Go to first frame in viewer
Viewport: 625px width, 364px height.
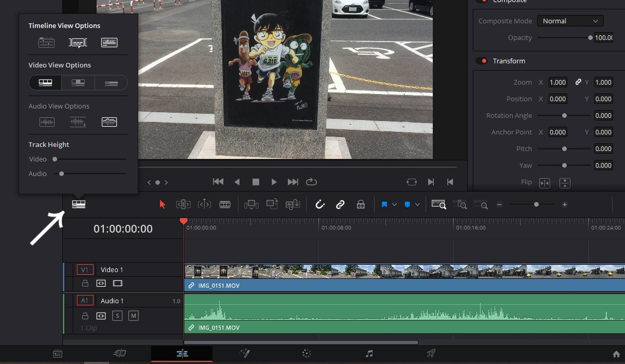click(218, 182)
